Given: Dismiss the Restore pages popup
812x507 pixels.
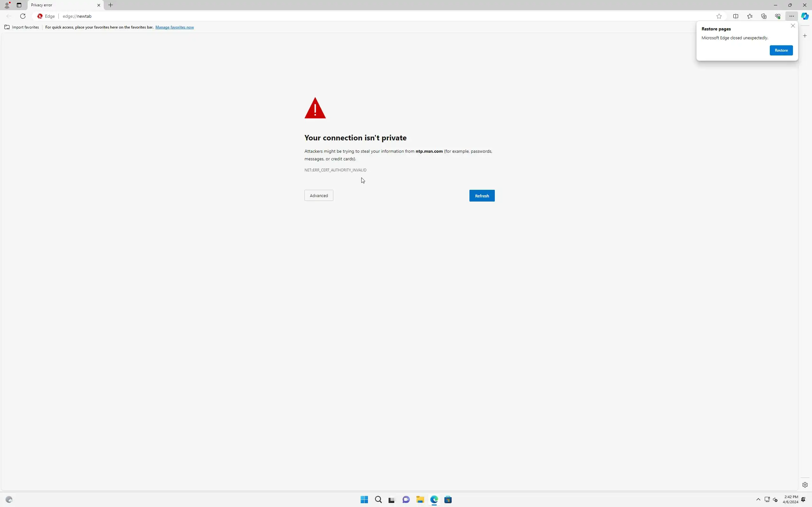Looking at the screenshot, I should tap(793, 26).
